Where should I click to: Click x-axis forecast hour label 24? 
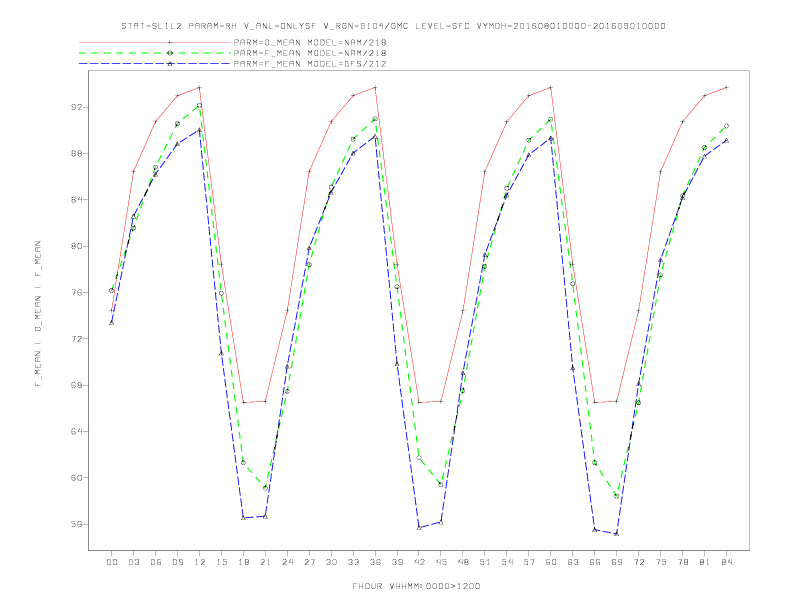coord(287,562)
